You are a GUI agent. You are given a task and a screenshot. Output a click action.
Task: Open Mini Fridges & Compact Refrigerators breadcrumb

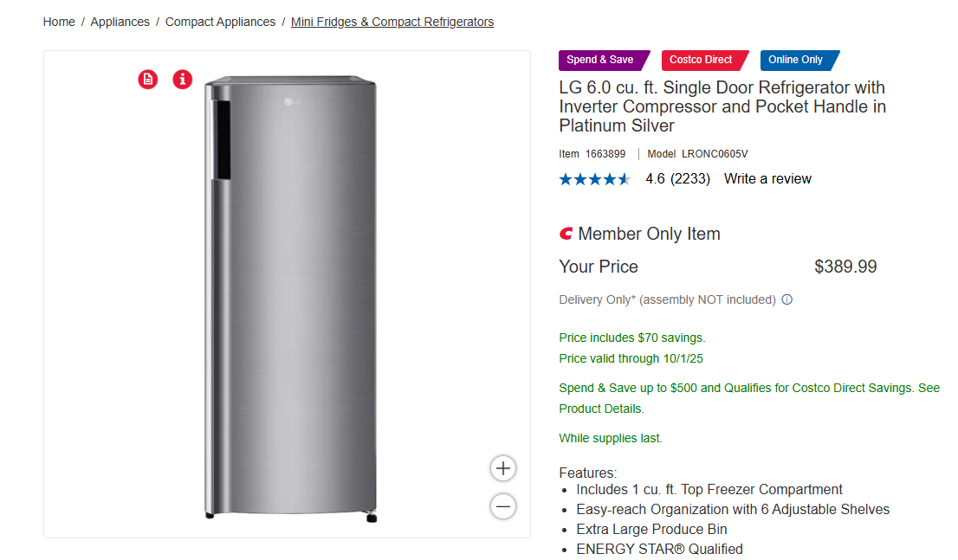[x=392, y=22]
